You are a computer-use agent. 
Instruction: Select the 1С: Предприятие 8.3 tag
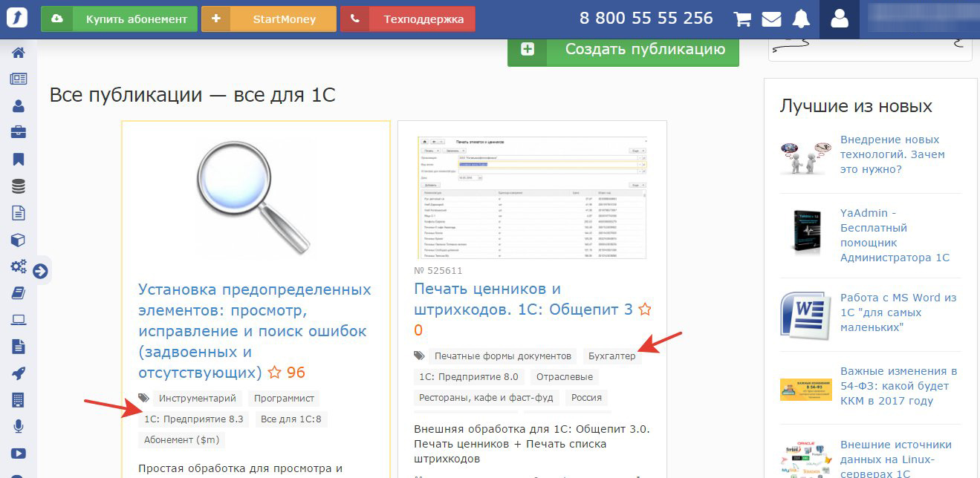tap(194, 419)
